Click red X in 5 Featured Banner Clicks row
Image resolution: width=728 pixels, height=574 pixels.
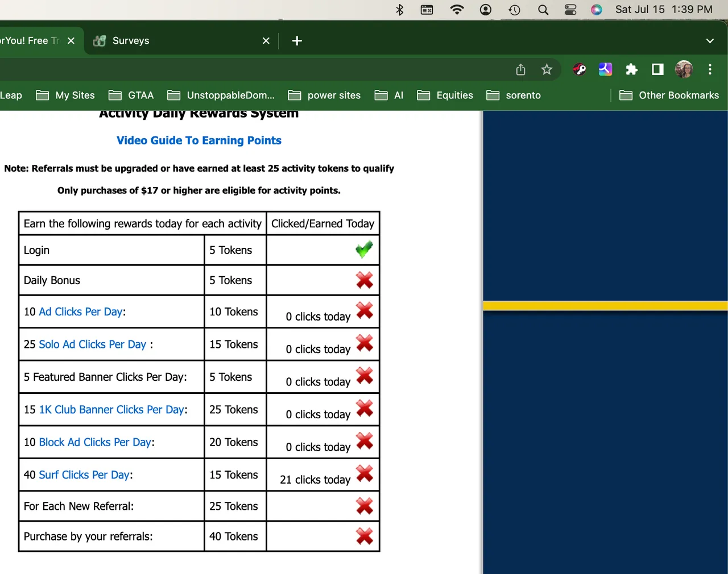tap(365, 376)
